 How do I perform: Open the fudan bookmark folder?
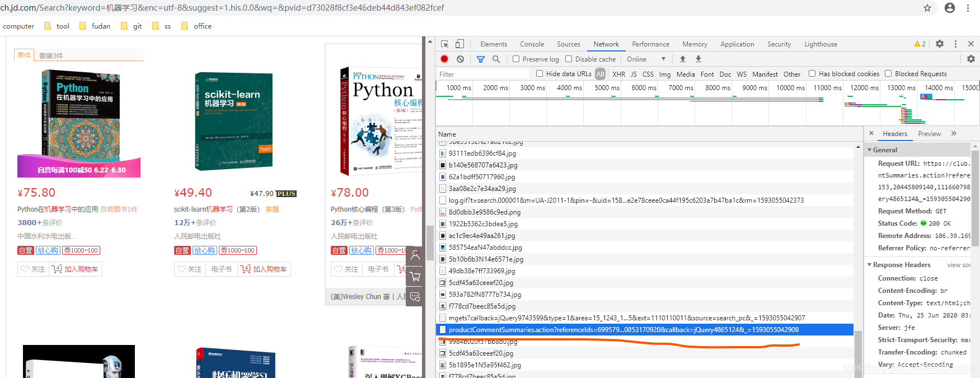pyautogui.click(x=95, y=26)
